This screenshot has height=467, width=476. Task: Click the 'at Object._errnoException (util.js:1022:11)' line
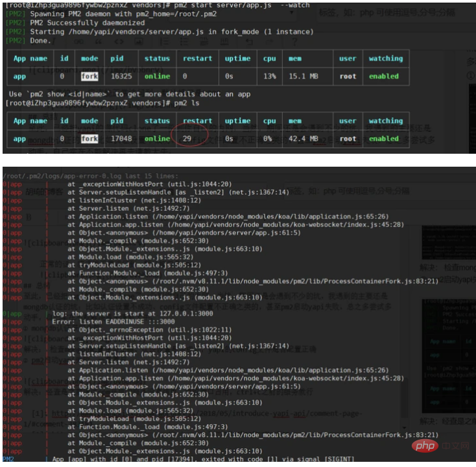[149, 330]
